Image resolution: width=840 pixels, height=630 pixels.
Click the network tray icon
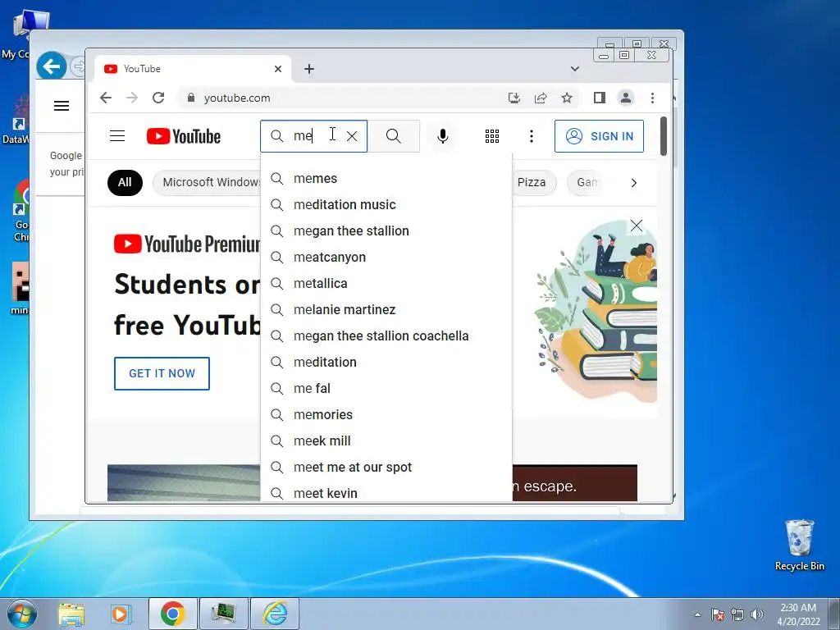tap(737, 614)
